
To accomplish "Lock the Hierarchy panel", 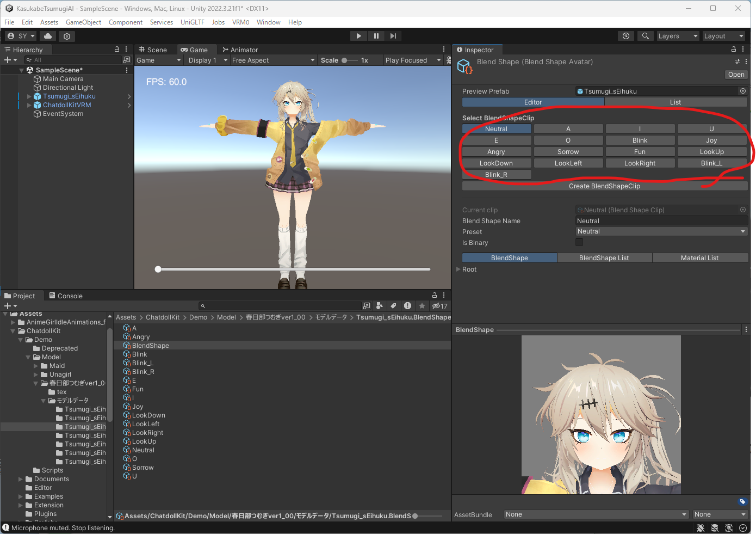I will click(116, 49).
